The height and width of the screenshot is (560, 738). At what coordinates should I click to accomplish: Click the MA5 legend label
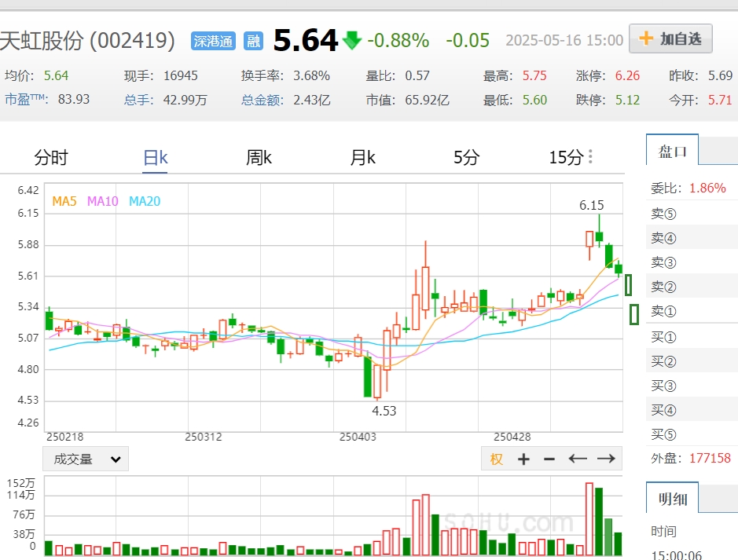(64, 201)
